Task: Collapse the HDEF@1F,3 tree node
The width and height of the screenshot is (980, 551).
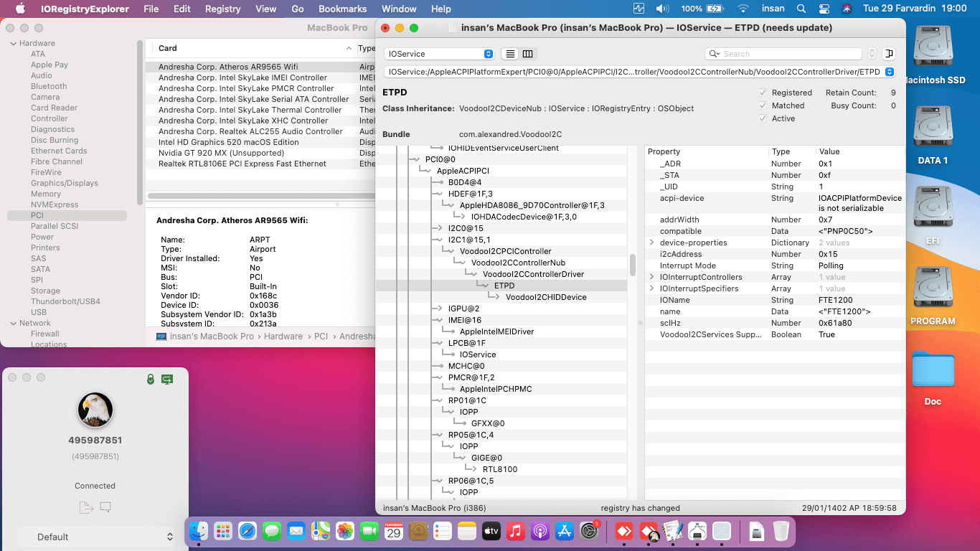Action: pos(440,194)
